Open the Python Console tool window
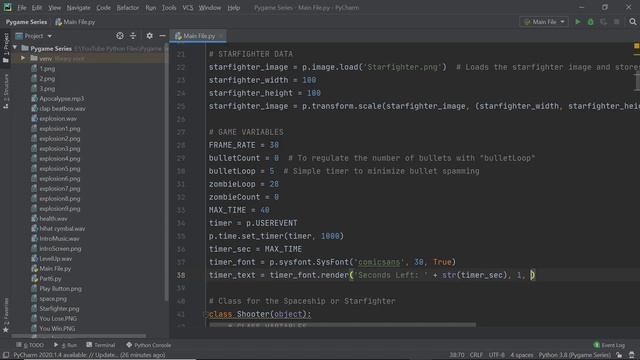The width and height of the screenshot is (640, 360). pyautogui.click(x=149, y=345)
